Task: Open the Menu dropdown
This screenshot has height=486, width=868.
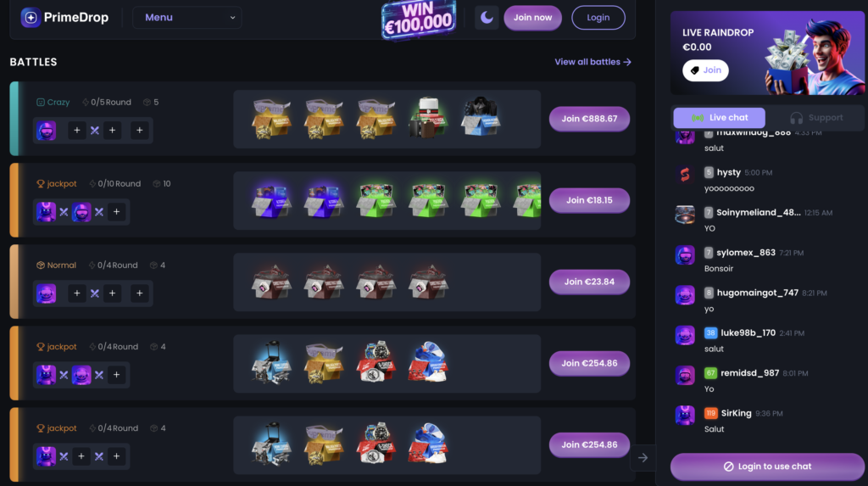Action: point(187,18)
